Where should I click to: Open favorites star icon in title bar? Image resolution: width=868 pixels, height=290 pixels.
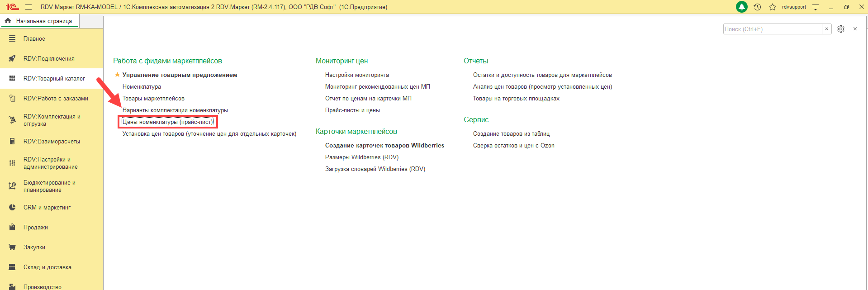773,7
